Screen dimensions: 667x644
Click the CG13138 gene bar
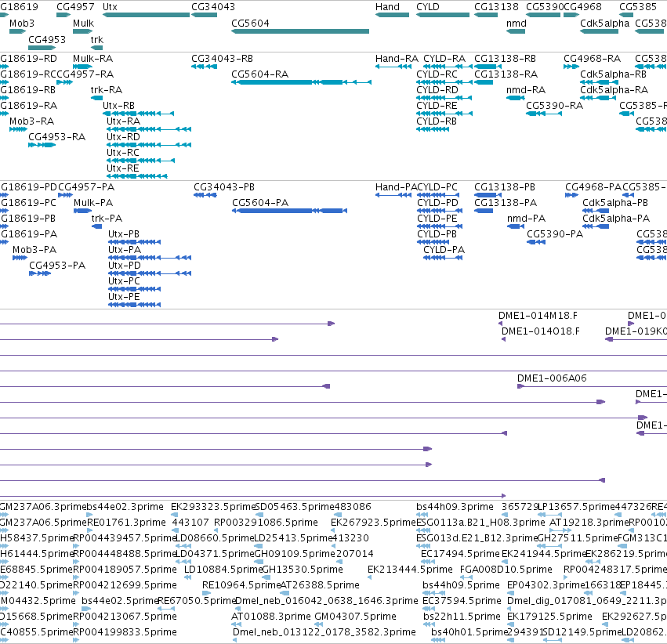[x=486, y=15]
